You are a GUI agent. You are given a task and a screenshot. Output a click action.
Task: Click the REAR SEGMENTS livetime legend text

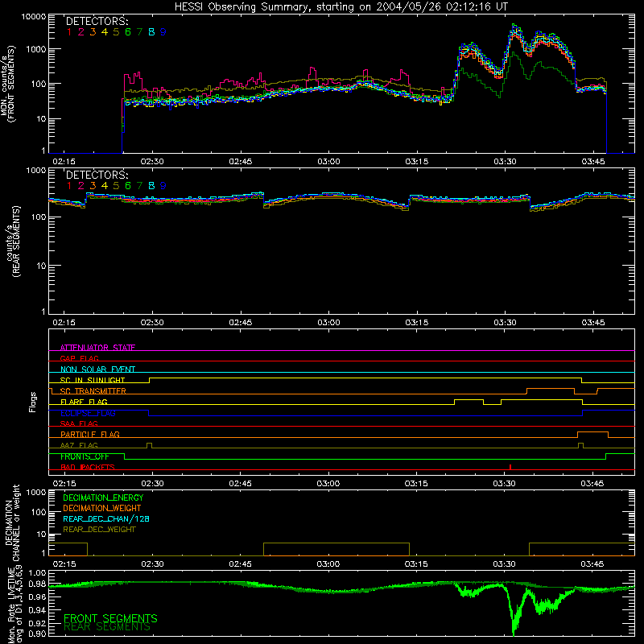click(107, 627)
